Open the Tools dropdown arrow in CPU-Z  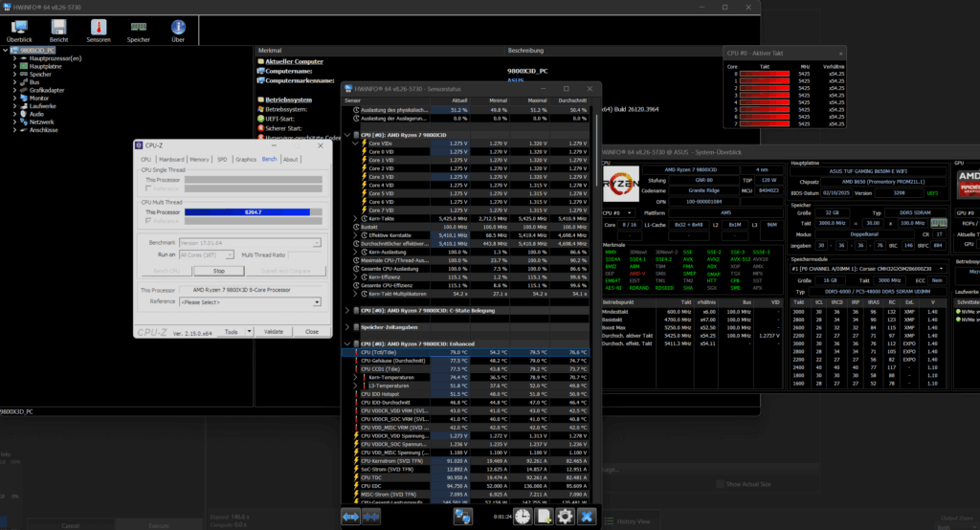click(x=250, y=331)
